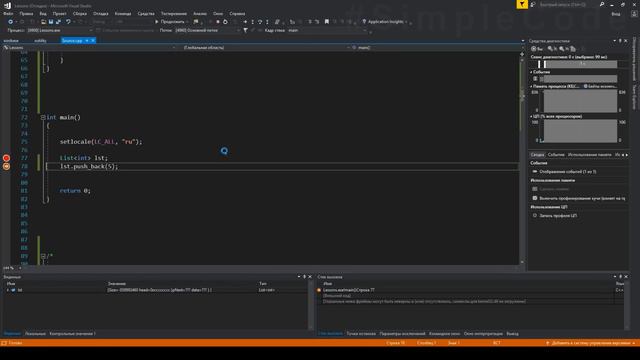Click the Quick Launch magnifier icon
Viewport: 640px width, 360px height.
pos(602,4)
